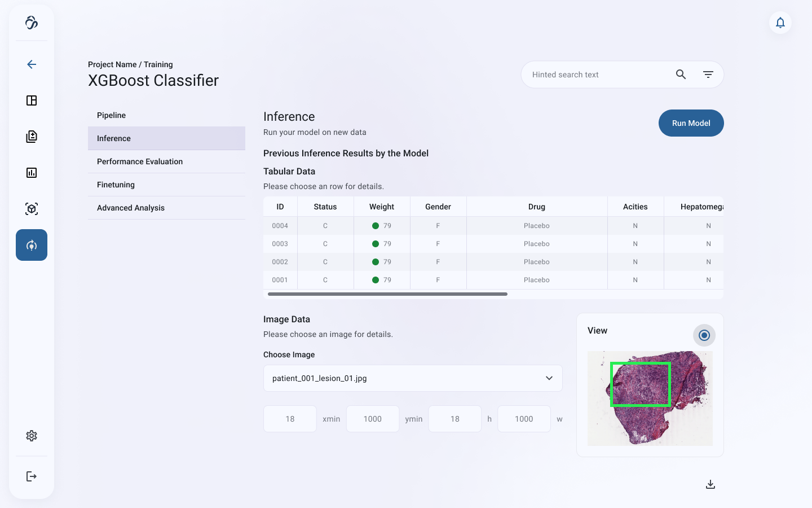This screenshot has width=812, height=508.
Task: Open the documents icon in sidebar
Action: tap(32, 137)
